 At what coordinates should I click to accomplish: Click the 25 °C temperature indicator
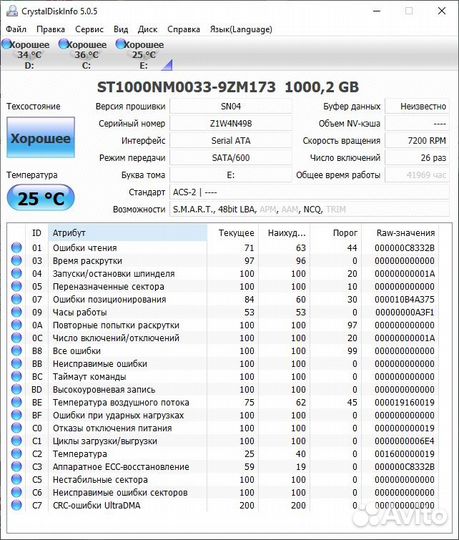click(x=41, y=198)
